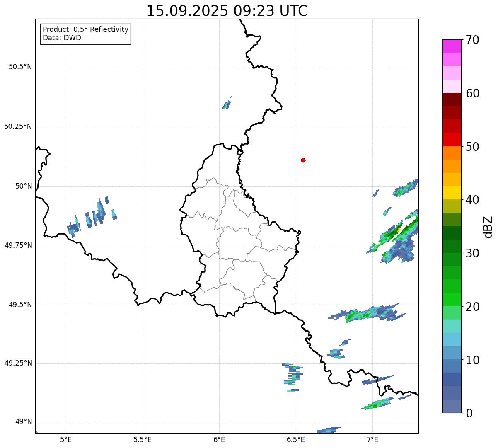Pick the bright green swatch above 20
498x448 pixels.
pyautogui.click(x=452, y=300)
